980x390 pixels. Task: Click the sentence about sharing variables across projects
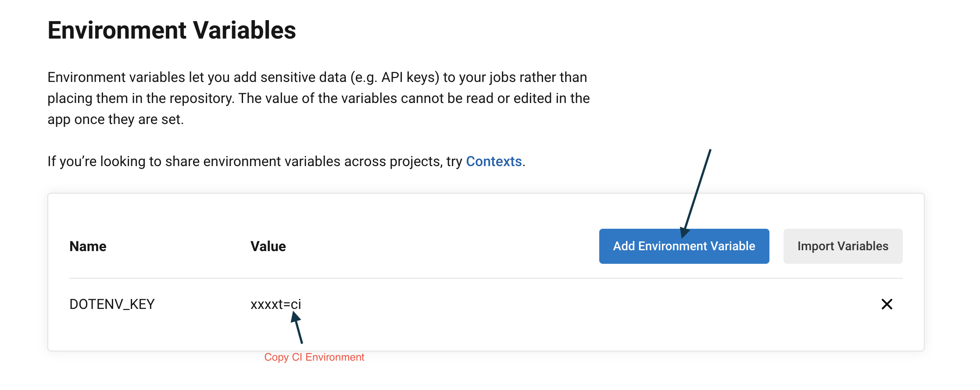(x=286, y=161)
